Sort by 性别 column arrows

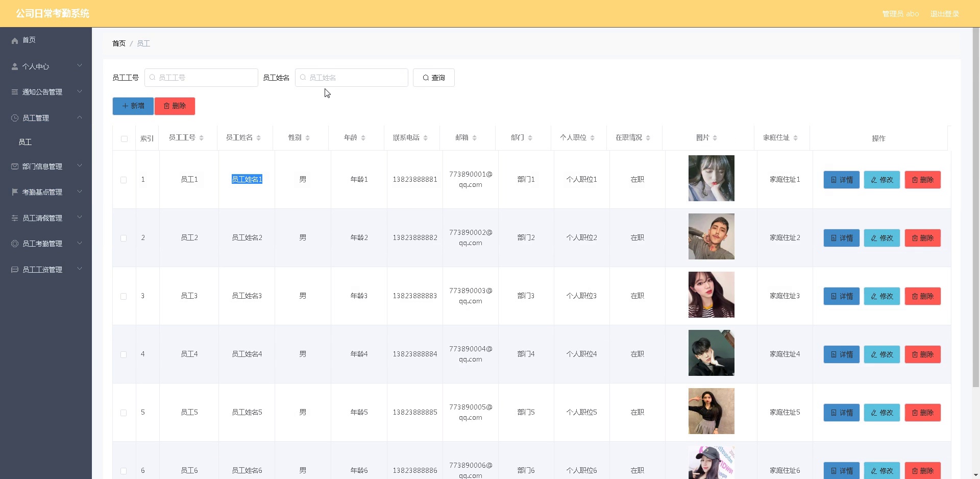pos(308,138)
